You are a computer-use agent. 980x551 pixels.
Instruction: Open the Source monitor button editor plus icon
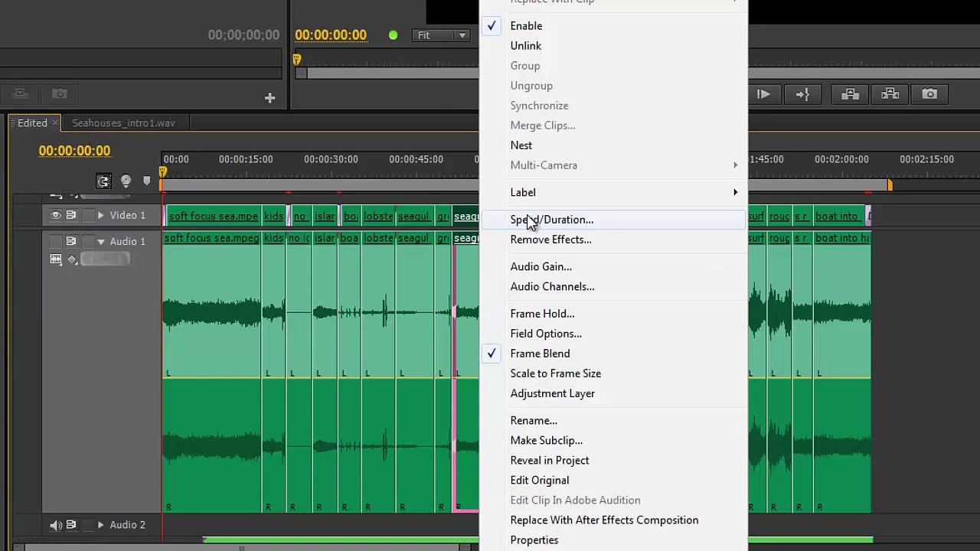coord(269,98)
